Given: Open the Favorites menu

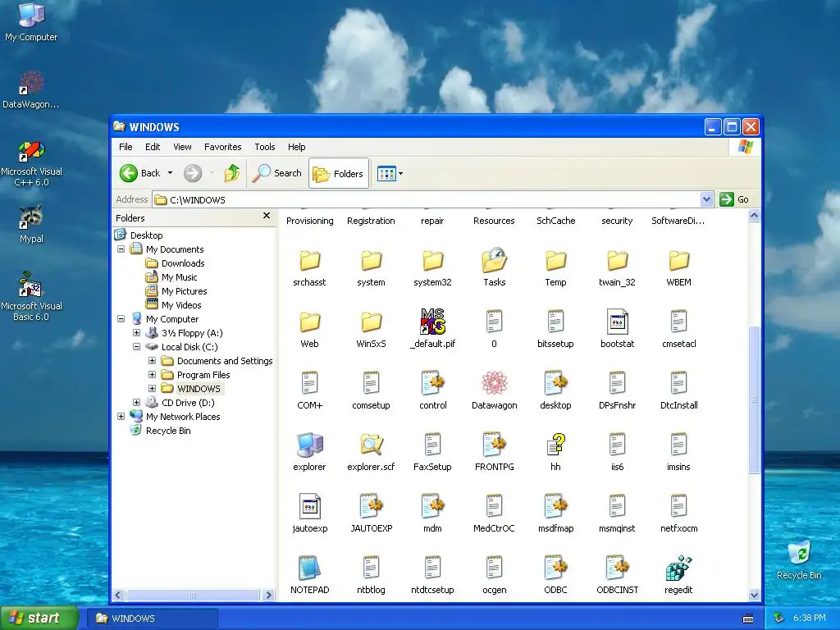Looking at the screenshot, I should 223,147.
